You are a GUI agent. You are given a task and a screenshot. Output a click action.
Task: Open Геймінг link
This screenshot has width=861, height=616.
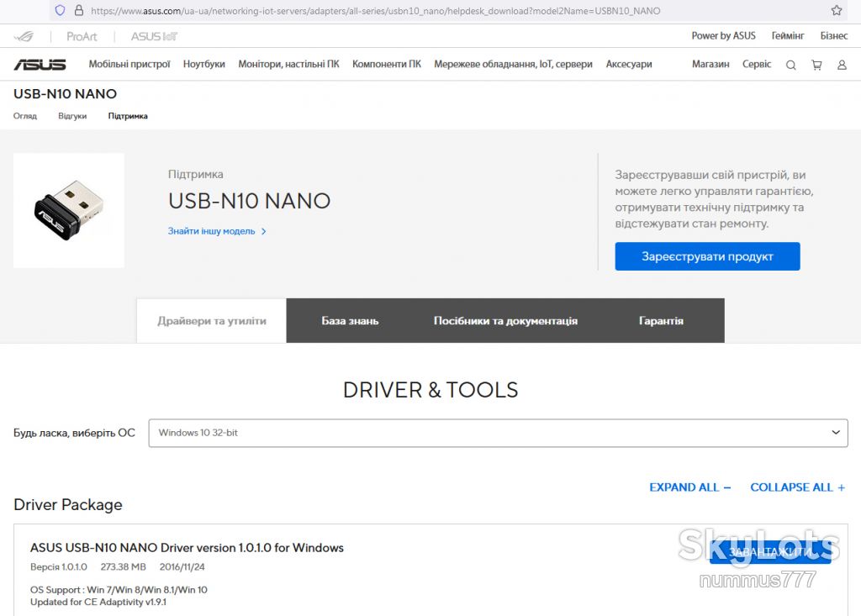coord(788,35)
